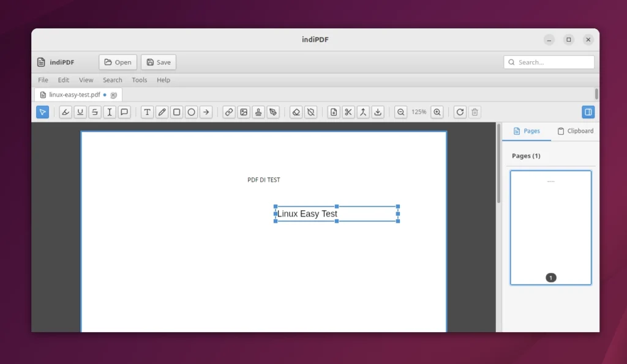Open the image insert tool
Screen dimensions: 627x364
[244, 112]
